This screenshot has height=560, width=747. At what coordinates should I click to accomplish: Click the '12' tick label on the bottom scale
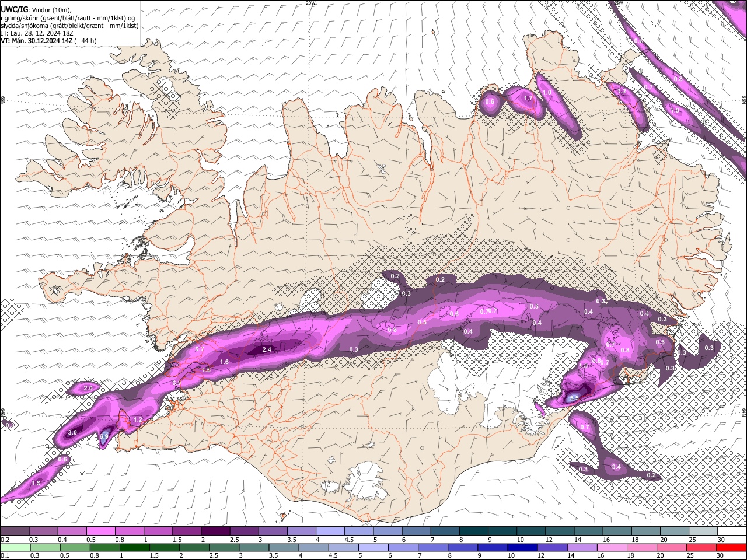[x=542, y=555]
